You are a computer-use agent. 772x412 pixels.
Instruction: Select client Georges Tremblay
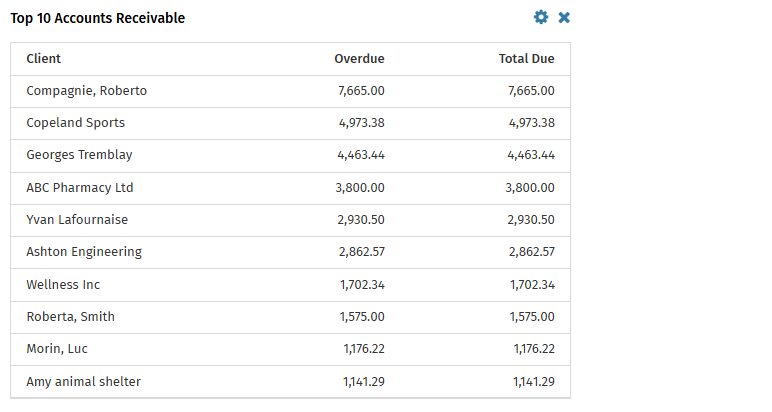[79, 155]
